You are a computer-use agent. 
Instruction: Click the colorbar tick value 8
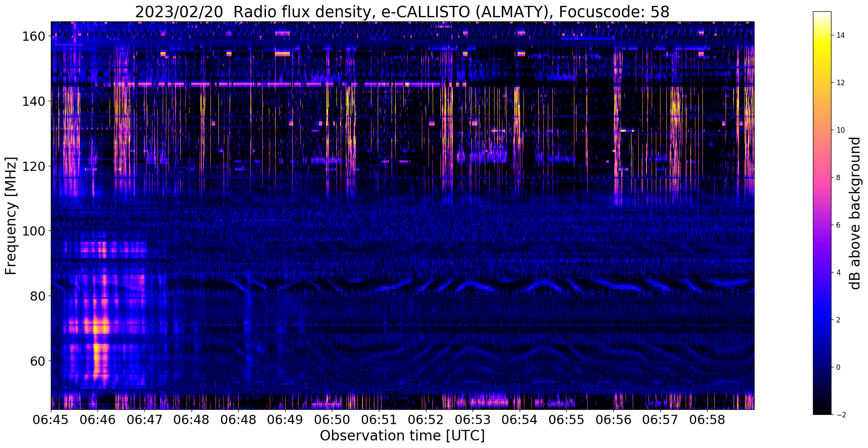click(x=839, y=178)
